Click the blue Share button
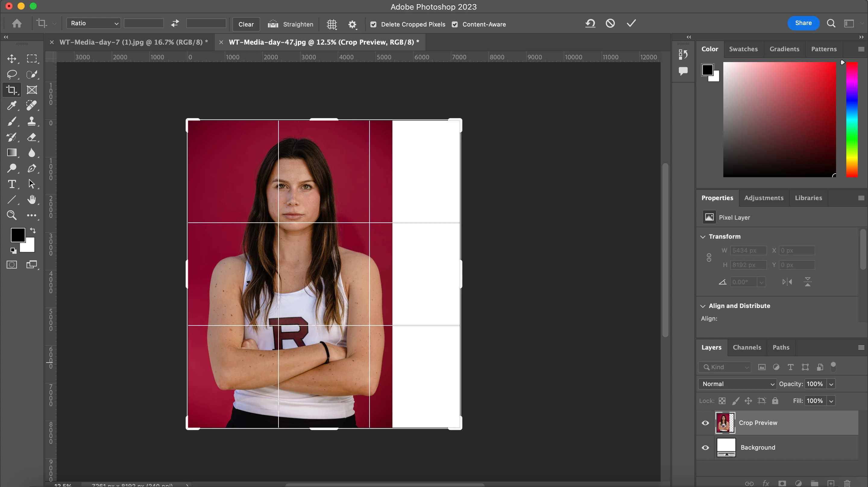This screenshot has width=868, height=487. click(803, 23)
